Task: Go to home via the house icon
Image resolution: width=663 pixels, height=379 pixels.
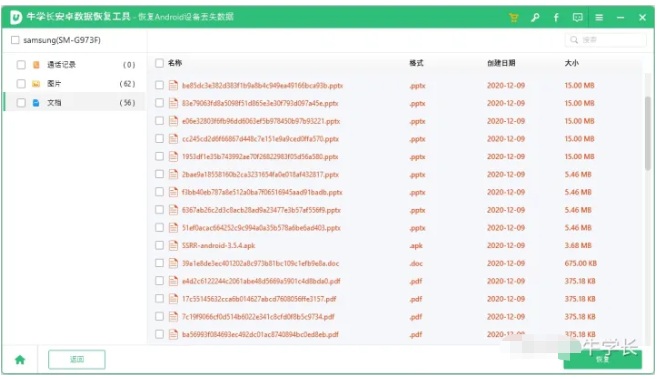Action: coord(20,360)
